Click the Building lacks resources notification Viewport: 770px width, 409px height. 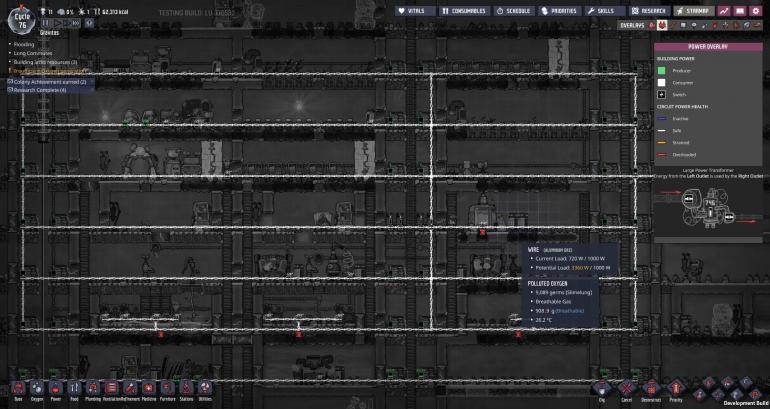[45, 62]
